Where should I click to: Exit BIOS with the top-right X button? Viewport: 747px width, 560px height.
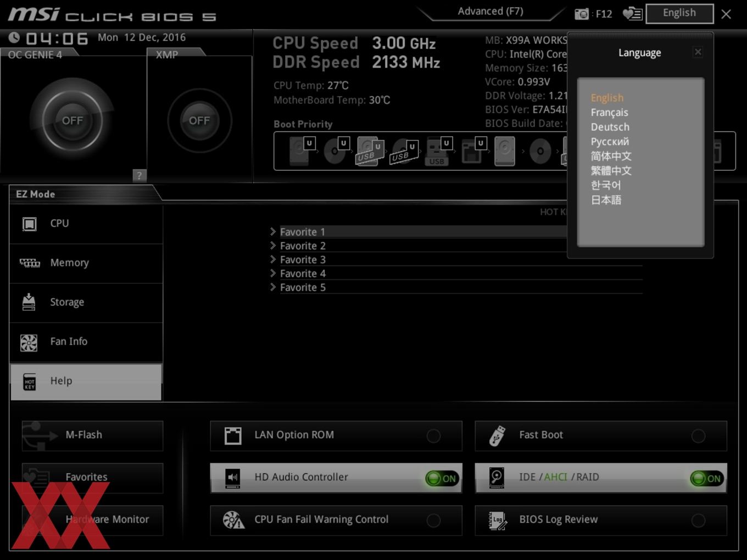click(x=726, y=14)
